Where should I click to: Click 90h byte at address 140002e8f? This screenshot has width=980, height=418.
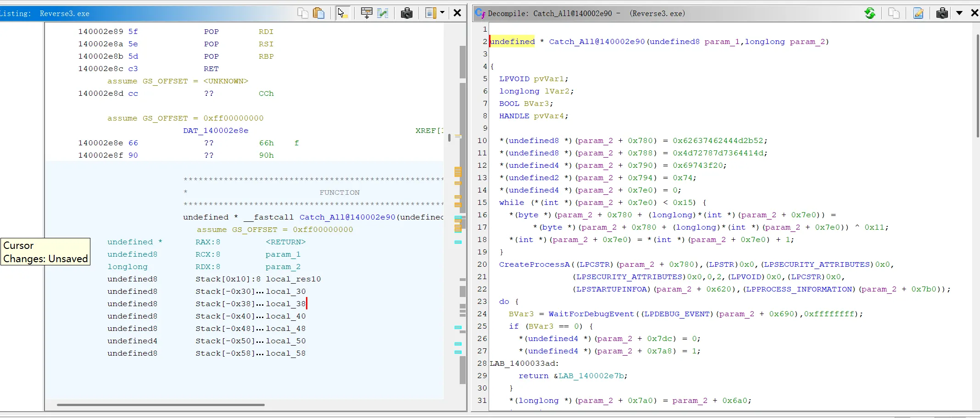coord(266,155)
